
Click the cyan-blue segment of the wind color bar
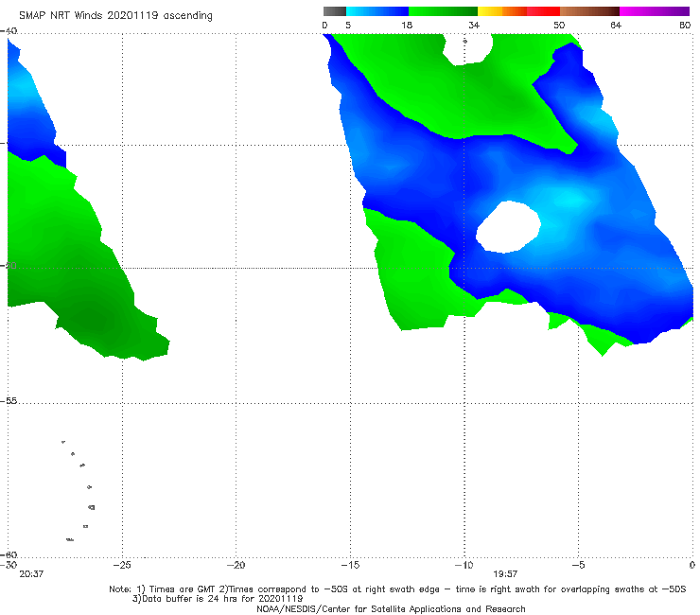coord(377,11)
